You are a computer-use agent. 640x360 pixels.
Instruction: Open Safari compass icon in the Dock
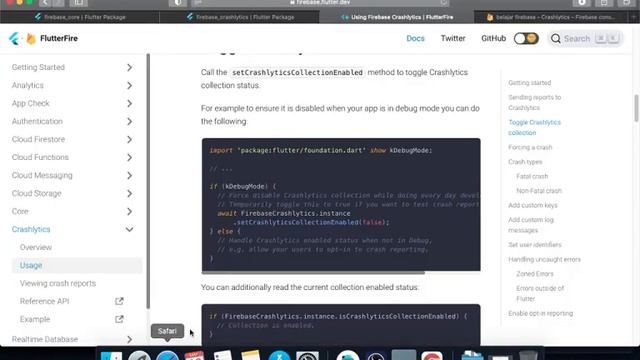pos(167,355)
